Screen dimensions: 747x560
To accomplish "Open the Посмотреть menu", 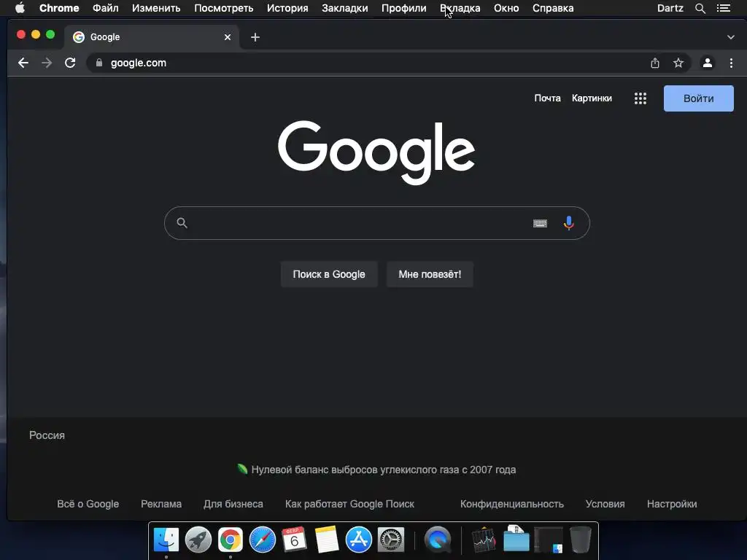I will coord(223,8).
